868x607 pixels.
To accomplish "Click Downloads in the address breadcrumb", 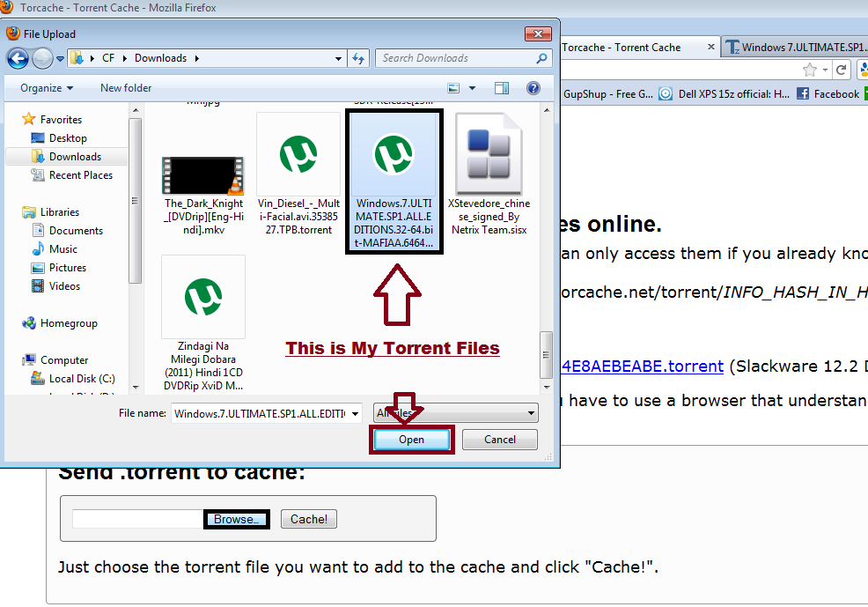I will pos(160,58).
